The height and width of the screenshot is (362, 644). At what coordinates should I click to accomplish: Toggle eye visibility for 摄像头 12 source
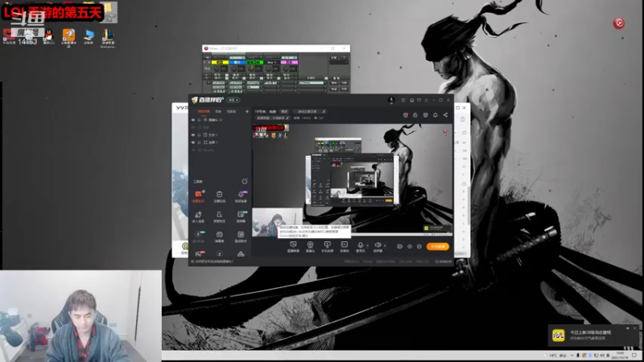click(193, 120)
